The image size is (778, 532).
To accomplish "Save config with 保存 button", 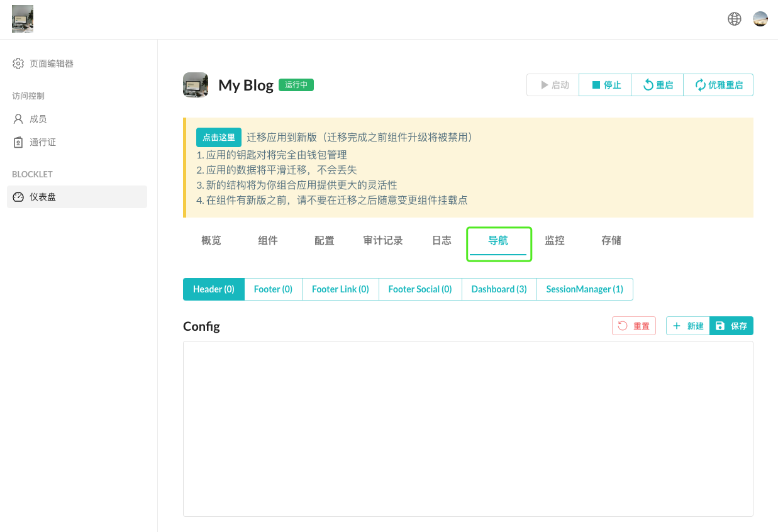I will [x=731, y=326].
